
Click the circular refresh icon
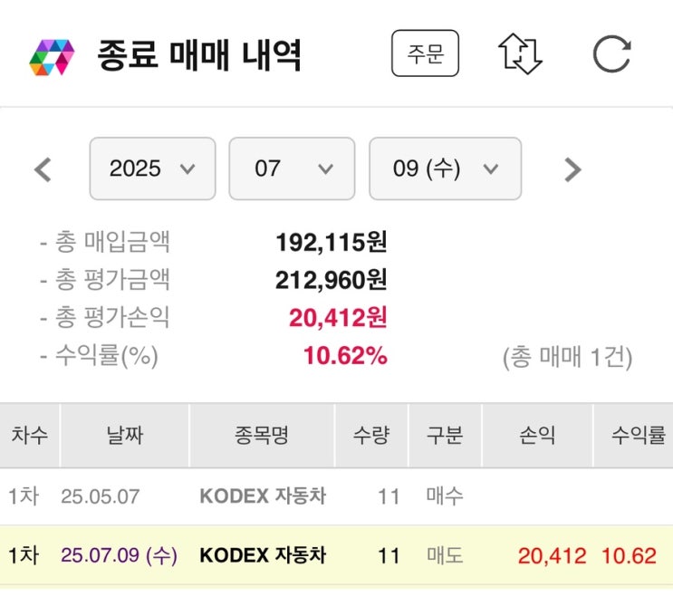[x=611, y=54]
